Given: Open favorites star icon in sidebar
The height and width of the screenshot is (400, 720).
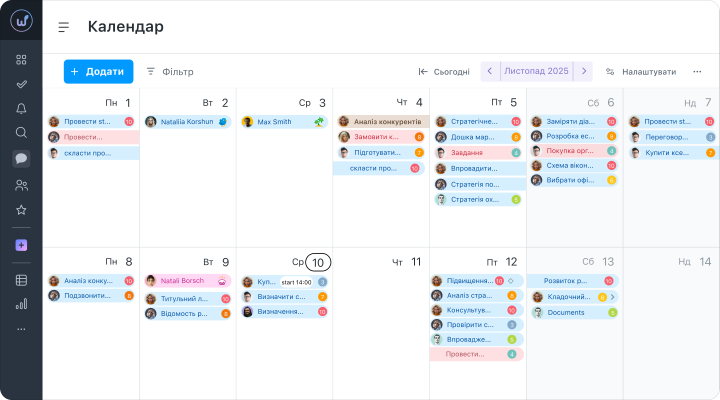Looking at the screenshot, I should [x=21, y=210].
